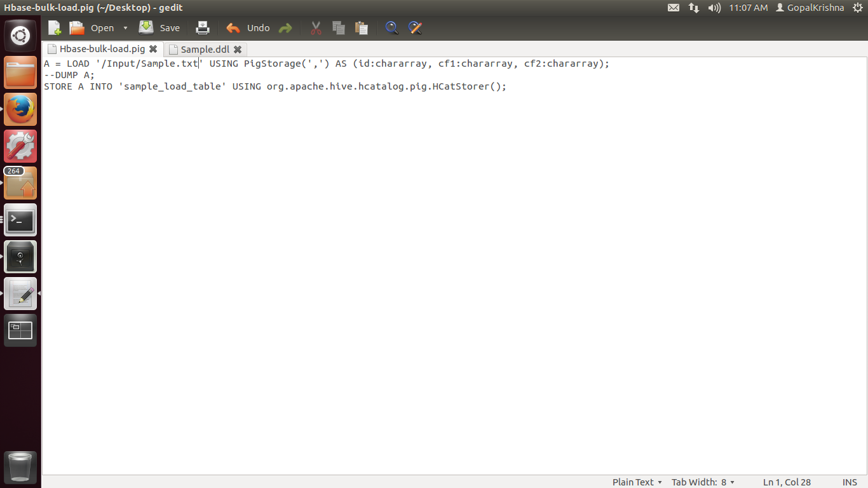868x488 pixels.
Task: Launch the Terminal from the dock
Action: tap(20, 219)
